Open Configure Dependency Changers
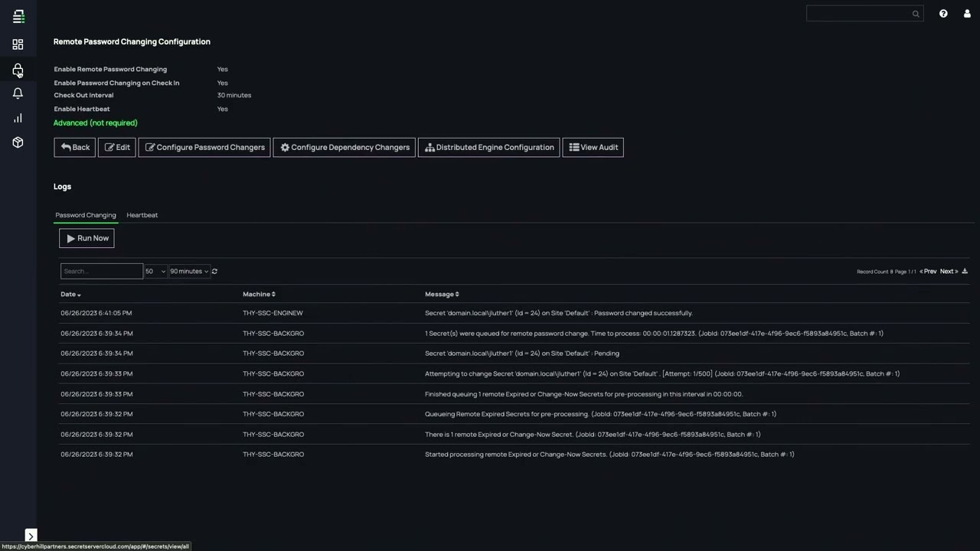This screenshot has height=551, width=980. (x=345, y=148)
